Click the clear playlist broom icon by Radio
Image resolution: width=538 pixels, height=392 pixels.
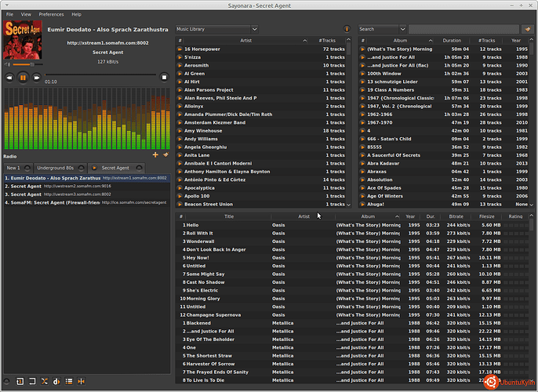(x=166, y=155)
